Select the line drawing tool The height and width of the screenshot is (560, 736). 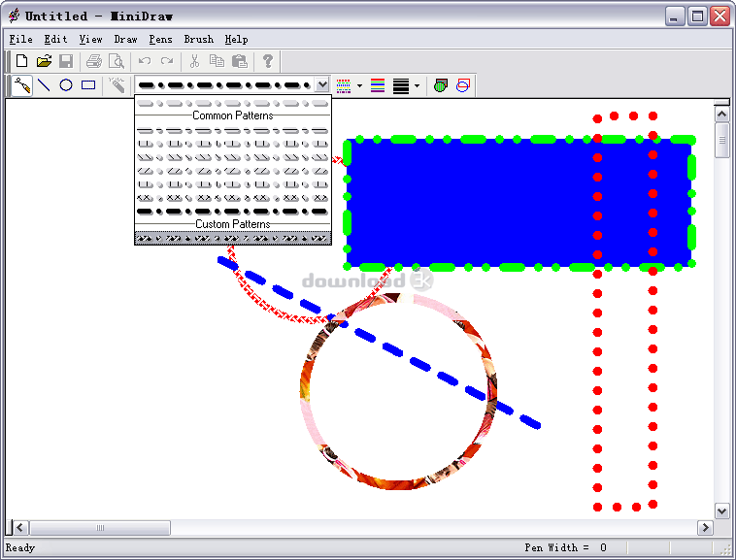point(44,85)
